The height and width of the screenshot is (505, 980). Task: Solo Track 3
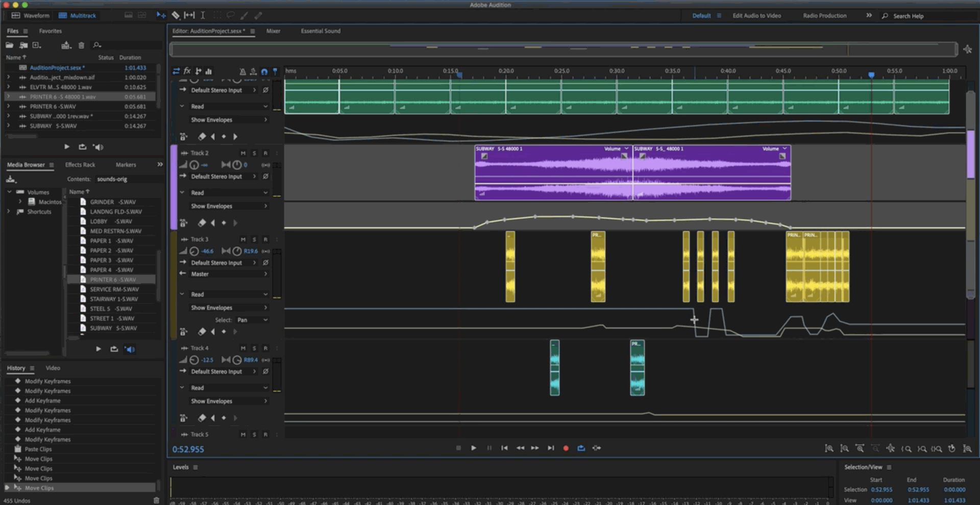click(x=254, y=239)
